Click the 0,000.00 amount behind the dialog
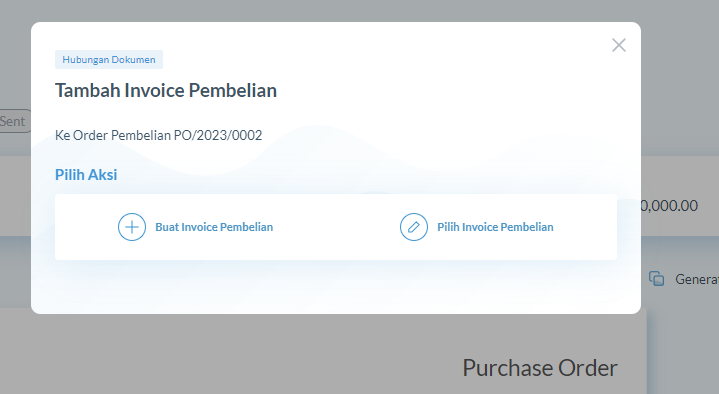Image resolution: width=719 pixels, height=394 pixels. click(669, 205)
